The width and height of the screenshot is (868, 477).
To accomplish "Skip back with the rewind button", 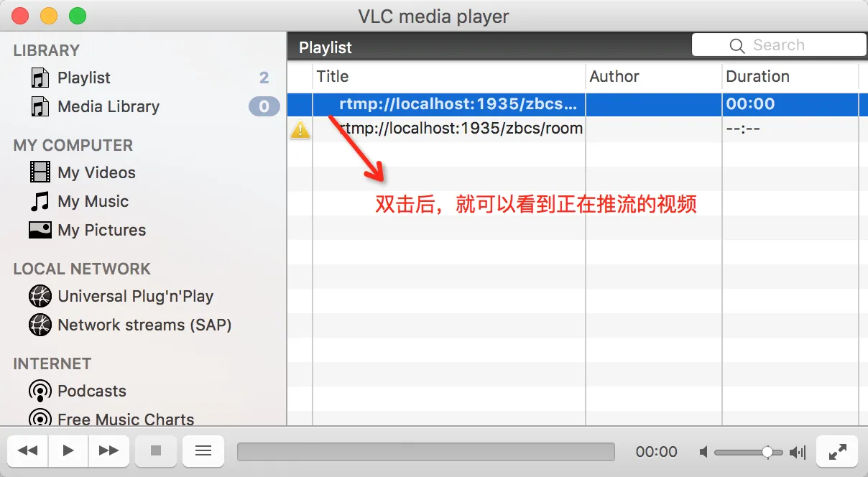I will click(27, 450).
